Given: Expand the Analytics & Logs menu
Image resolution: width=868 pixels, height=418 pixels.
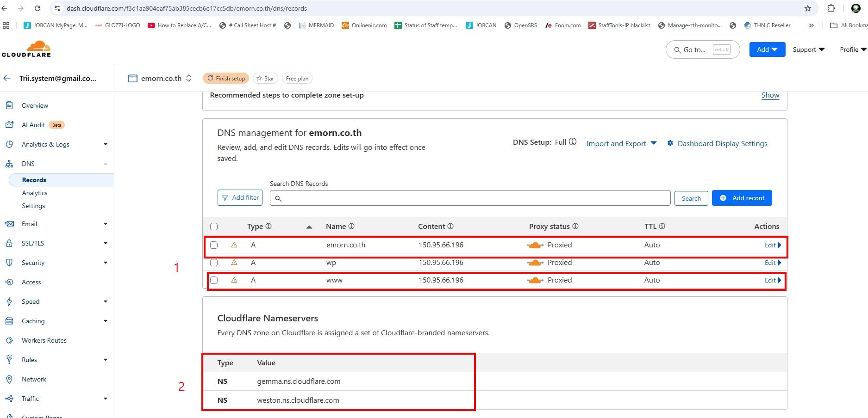Looking at the screenshot, I should (106, 144).
